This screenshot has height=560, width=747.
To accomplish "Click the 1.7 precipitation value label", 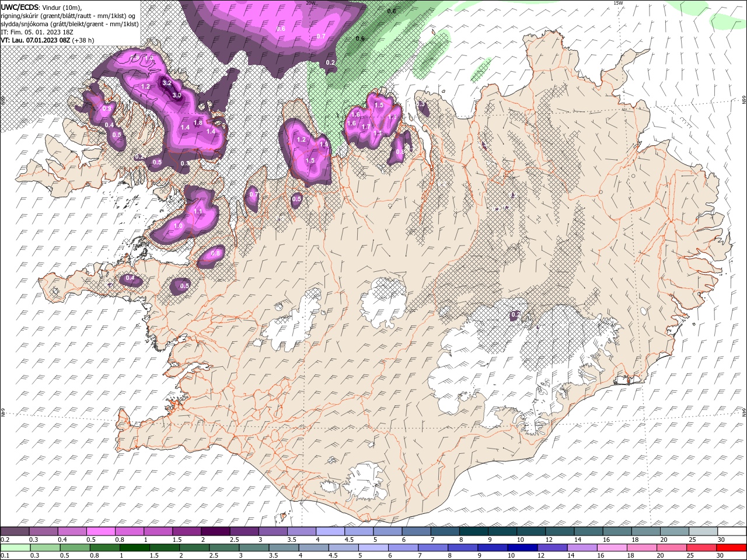I will coord(366,127).
